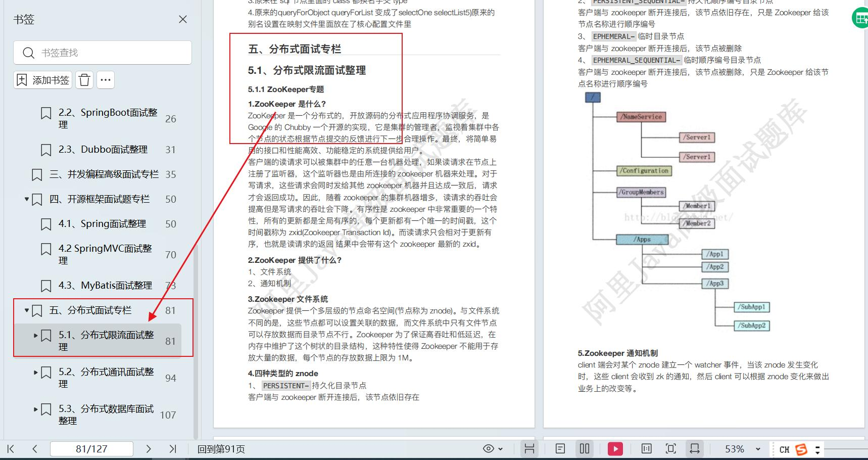Screen dimensions: 868x460
Task: Select bookmark 5.2、分布式通讯面试整理
Action: tap(106, 378)
